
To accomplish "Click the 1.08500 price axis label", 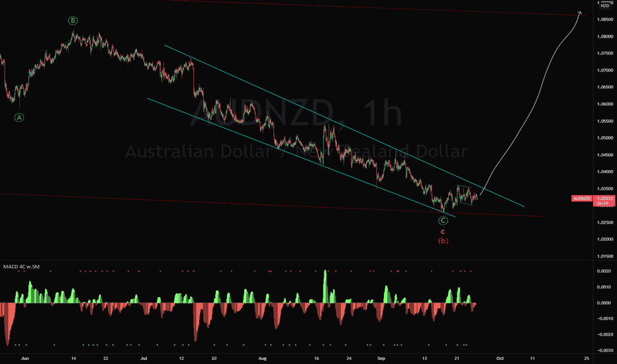I will point(605,19).
